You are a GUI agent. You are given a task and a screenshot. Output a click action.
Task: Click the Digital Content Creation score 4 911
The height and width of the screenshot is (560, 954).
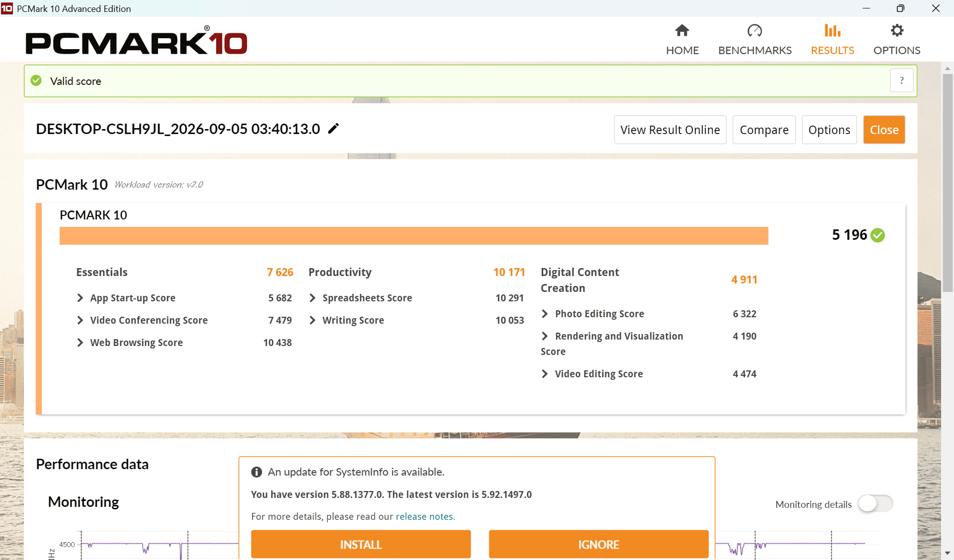744,280
